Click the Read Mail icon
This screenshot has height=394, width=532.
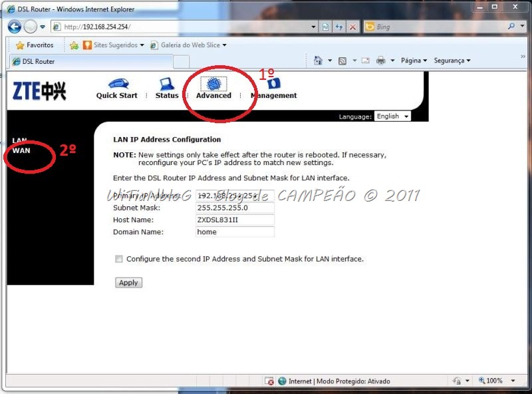pyautogui.click(x=365, y=61)
